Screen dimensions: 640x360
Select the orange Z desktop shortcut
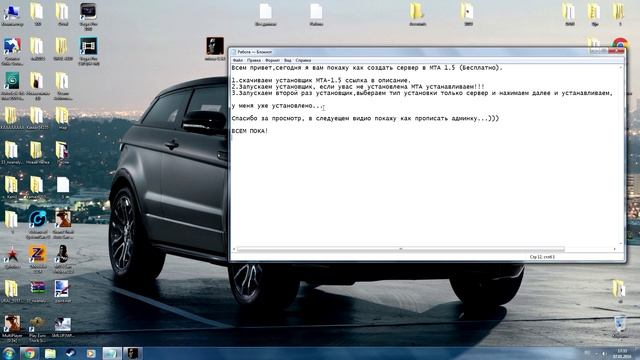pyautogui.click(x=37, y=259)
